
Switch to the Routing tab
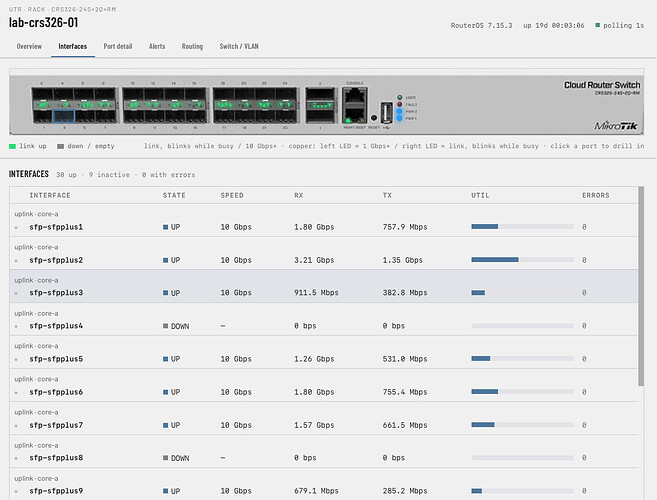[x=192, y=46]
